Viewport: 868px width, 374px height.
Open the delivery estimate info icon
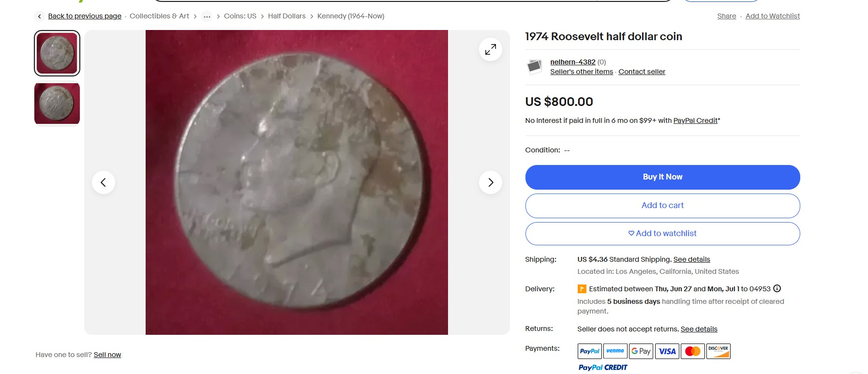pos(777,289)
